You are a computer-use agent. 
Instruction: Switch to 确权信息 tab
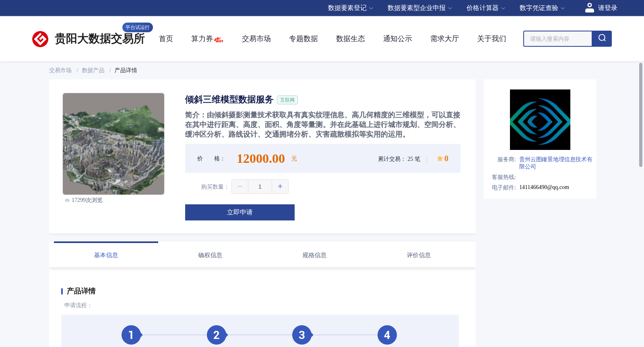(210, 255)
